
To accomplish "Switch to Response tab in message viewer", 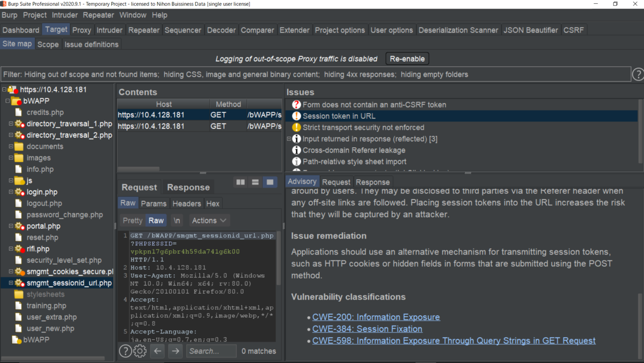I will coord(188,187).
